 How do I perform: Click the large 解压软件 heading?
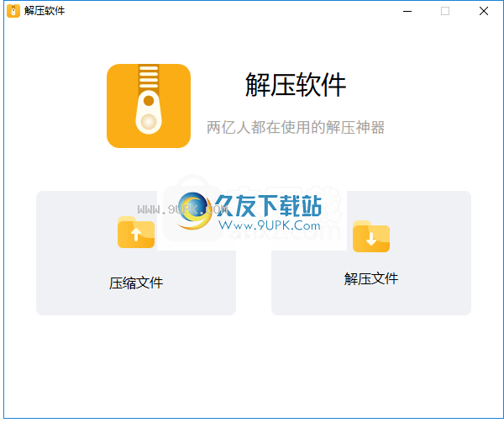(x=296, y=85)
